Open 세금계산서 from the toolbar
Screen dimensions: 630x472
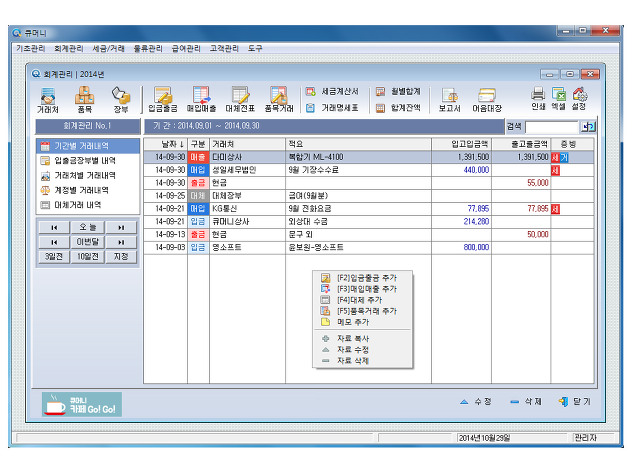click(x=332, y=92)
